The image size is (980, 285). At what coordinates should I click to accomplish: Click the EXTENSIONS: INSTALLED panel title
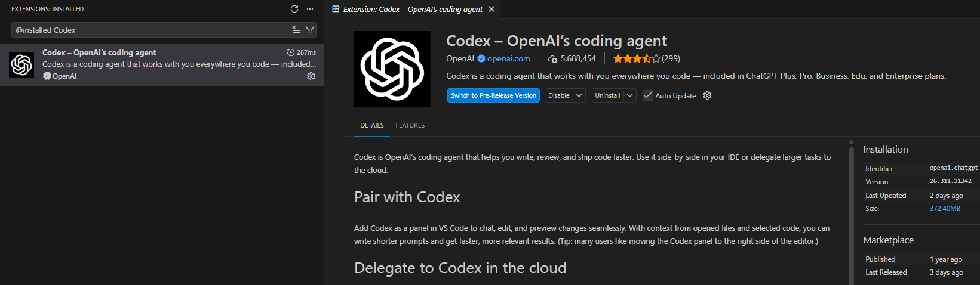tap(47, 9)
